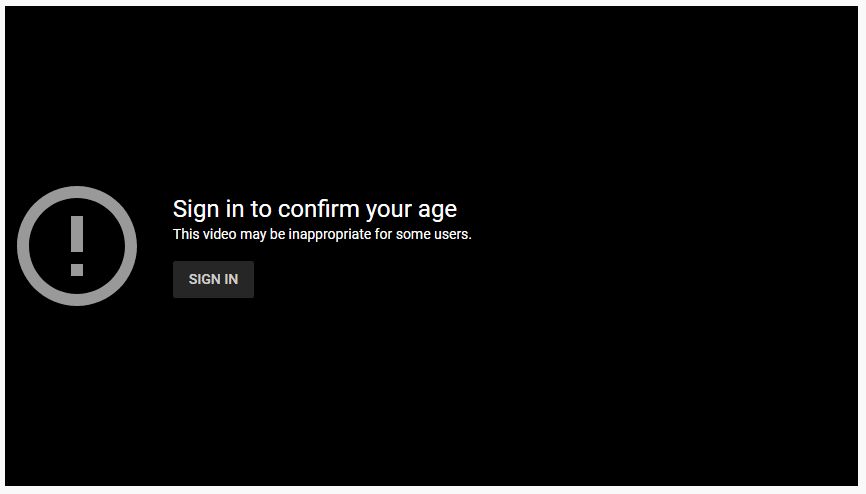This screenshot has width=866, height=494.
Task: Click the word "Sign" in the heading
Action: point(194,209)
